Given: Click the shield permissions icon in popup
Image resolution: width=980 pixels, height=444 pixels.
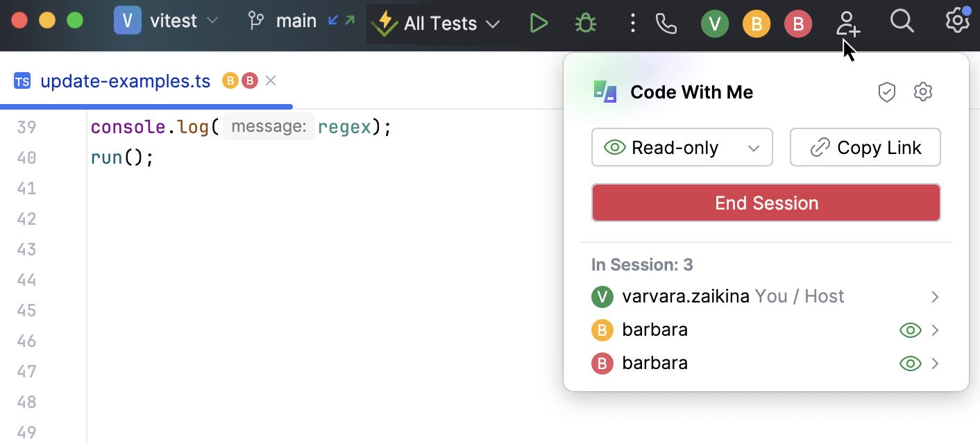Looking at the screenshot, I should coord(887,92).
